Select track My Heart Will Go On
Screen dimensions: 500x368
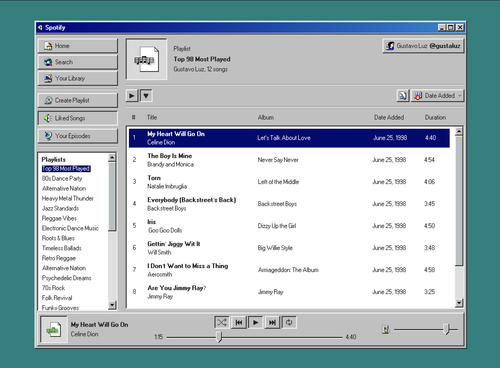click(x=289, y=138)
